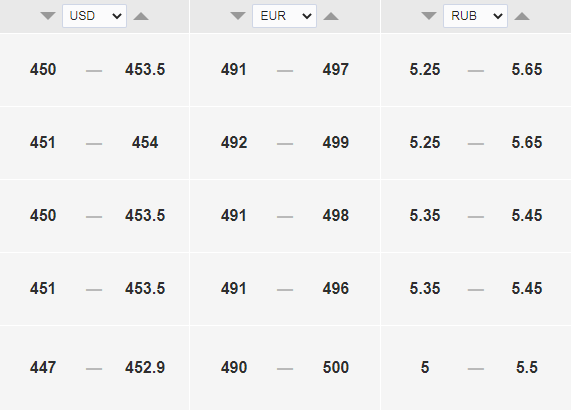Select the EUR sell rate 497 in first row
571x410 pixels.
336,69
